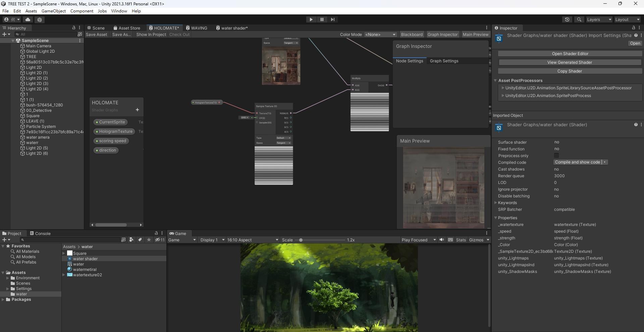Switch to the WAVING shader graph tab
Image resolution: width=644 pixels, height=332 pixels.
[x=199, y=28]
